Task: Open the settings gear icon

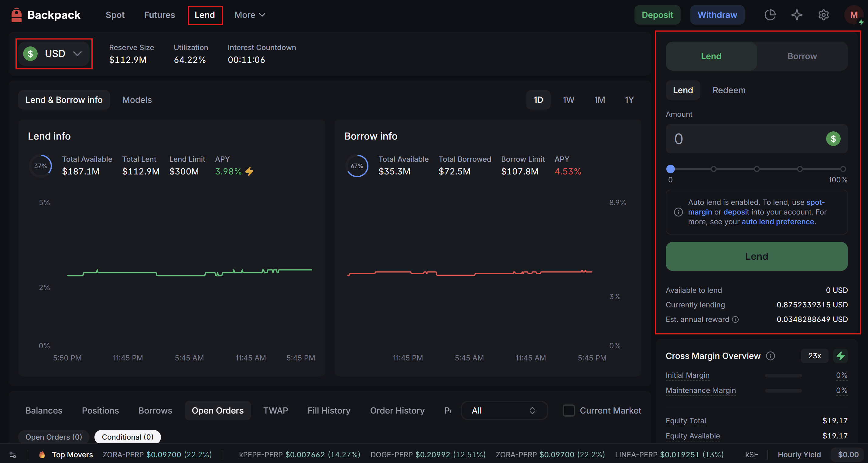Action: [x=824, y=15]
